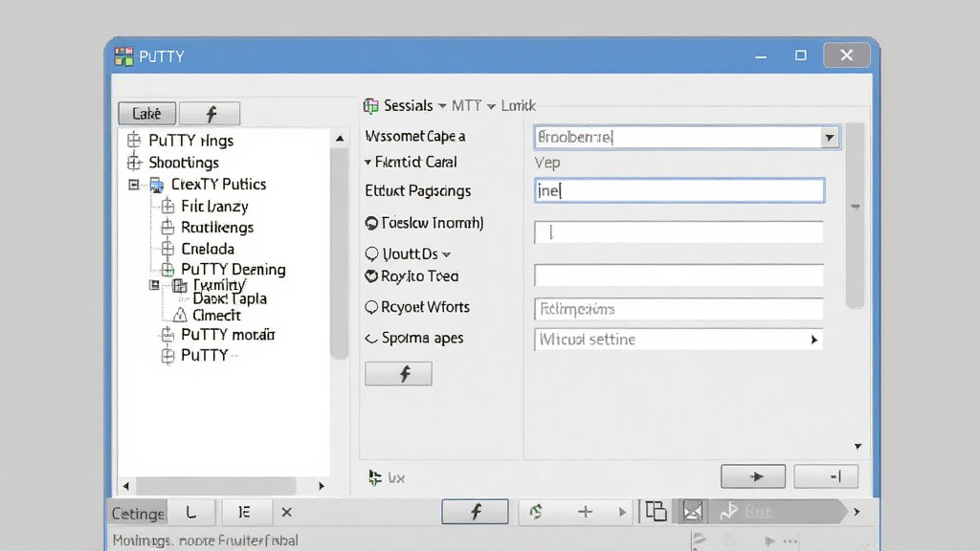Select Rcyoet Wforts radio button
The image size is (980, 551).
(372, 307)
